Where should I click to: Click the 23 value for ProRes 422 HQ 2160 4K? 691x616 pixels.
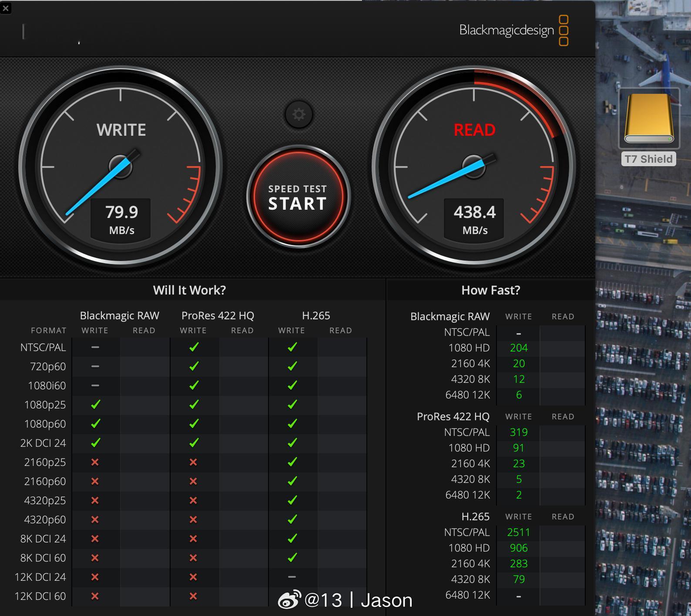pyautogui.click(x=519, y=463)
